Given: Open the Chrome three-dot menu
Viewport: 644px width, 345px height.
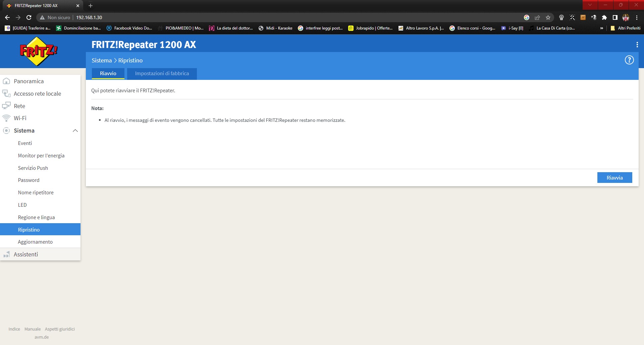Looking at the screenshot, I should point(637,17).
